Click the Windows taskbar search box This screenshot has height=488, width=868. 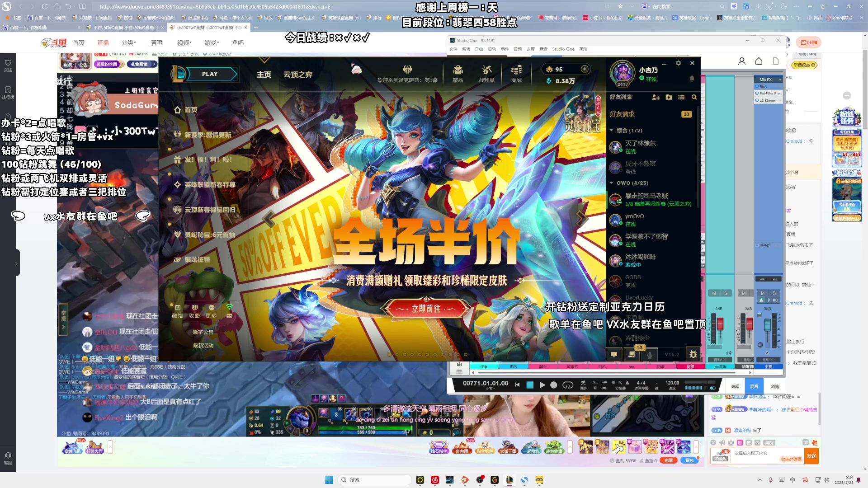(x=374, y=480)
